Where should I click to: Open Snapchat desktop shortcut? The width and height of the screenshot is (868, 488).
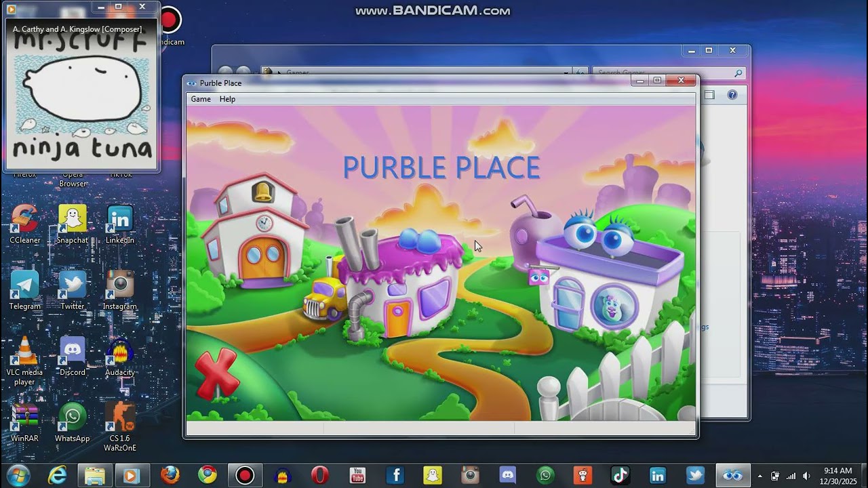pyautogui.click(x=73, y=224)
